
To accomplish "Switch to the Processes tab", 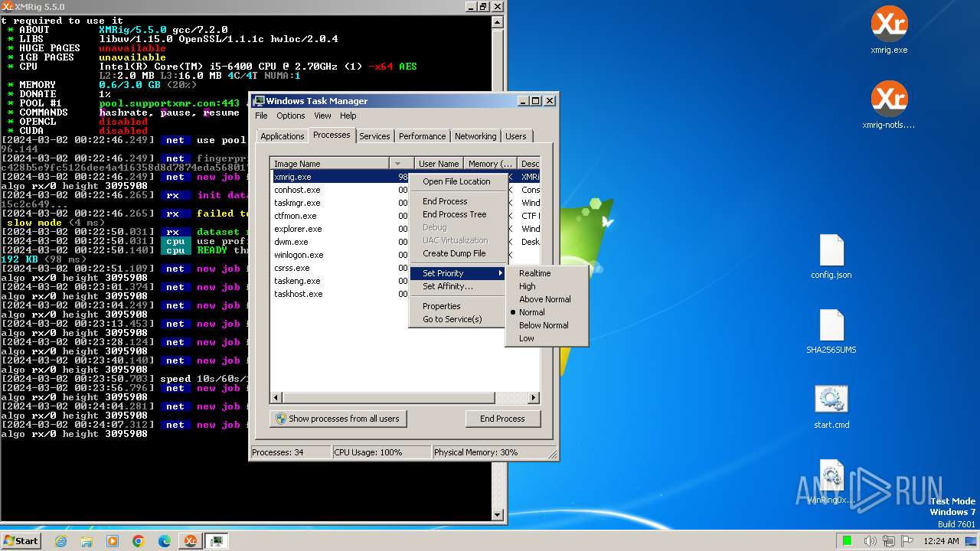I will point(332,135).
